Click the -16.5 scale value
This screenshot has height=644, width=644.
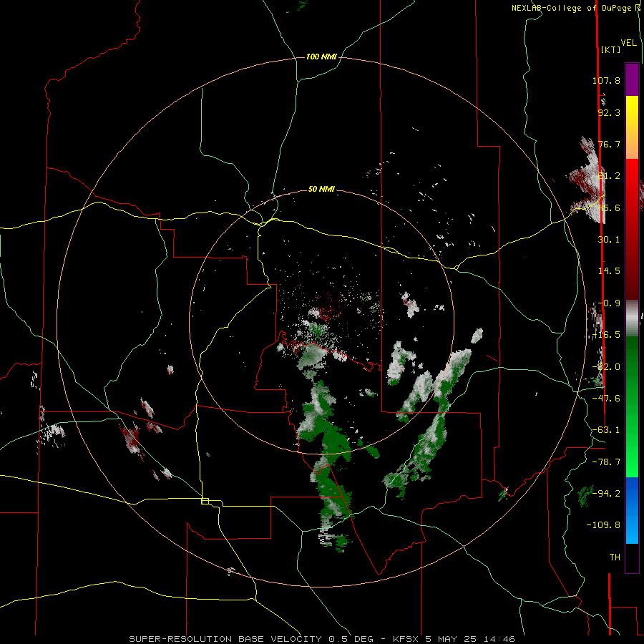tap(606, 335)
